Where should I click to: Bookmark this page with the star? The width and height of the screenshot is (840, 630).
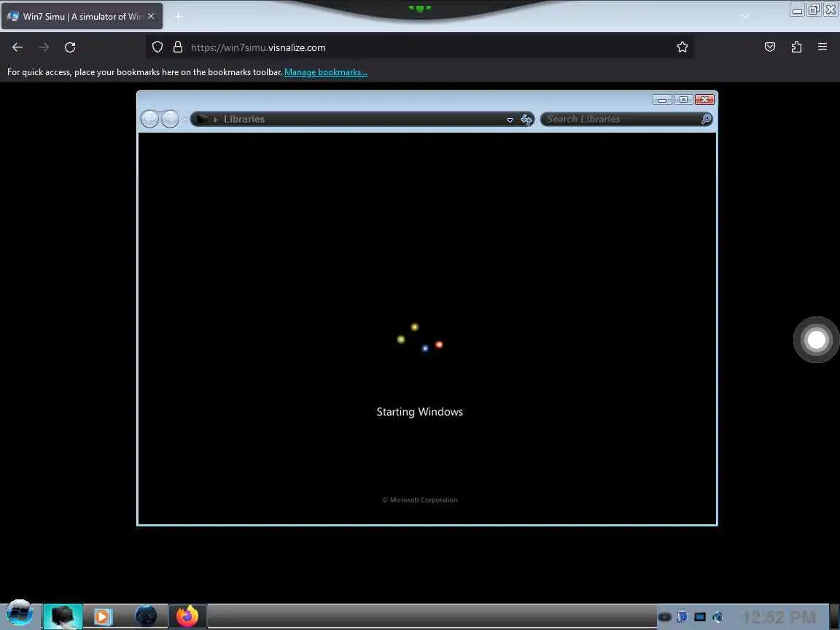682,47
